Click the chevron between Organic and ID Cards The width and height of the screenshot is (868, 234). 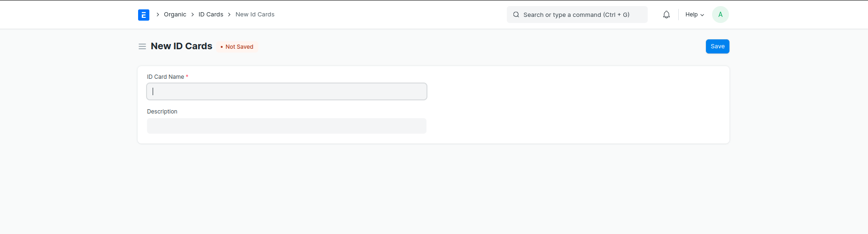tap(193, 15)
